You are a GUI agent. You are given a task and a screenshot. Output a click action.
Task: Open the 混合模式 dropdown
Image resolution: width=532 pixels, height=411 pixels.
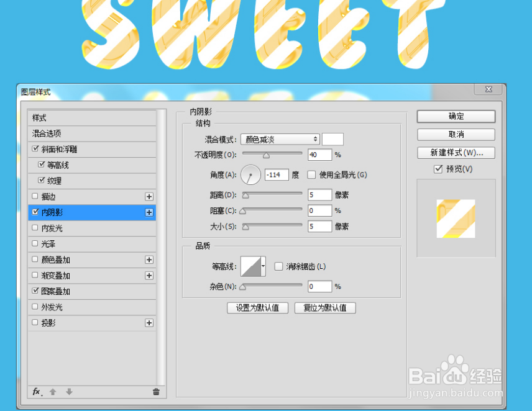tap(280, 139)
